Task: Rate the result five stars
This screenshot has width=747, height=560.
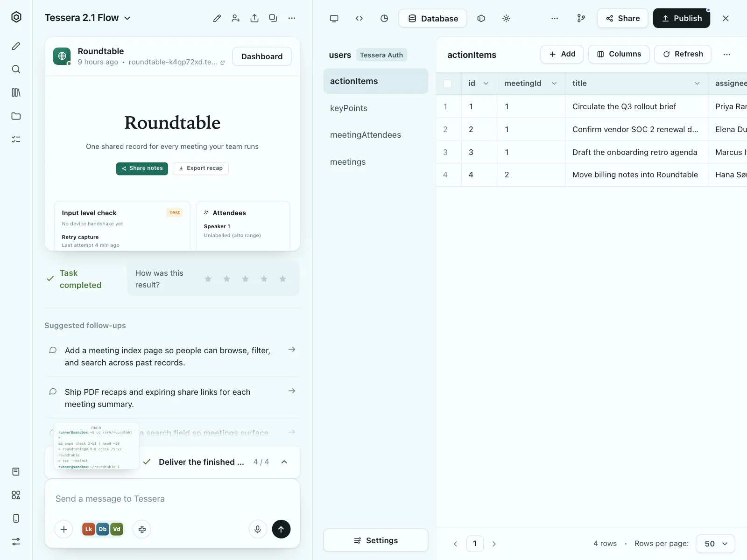Action: 283,279
